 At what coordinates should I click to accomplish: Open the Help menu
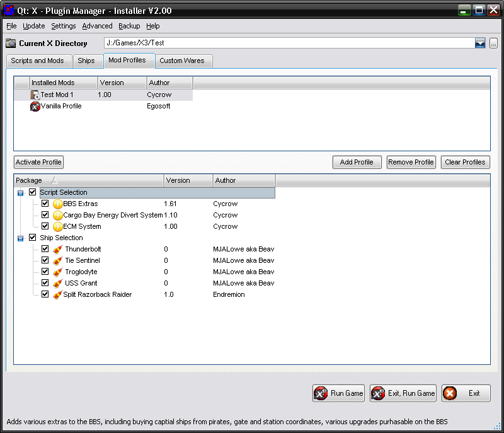(152, 26)
